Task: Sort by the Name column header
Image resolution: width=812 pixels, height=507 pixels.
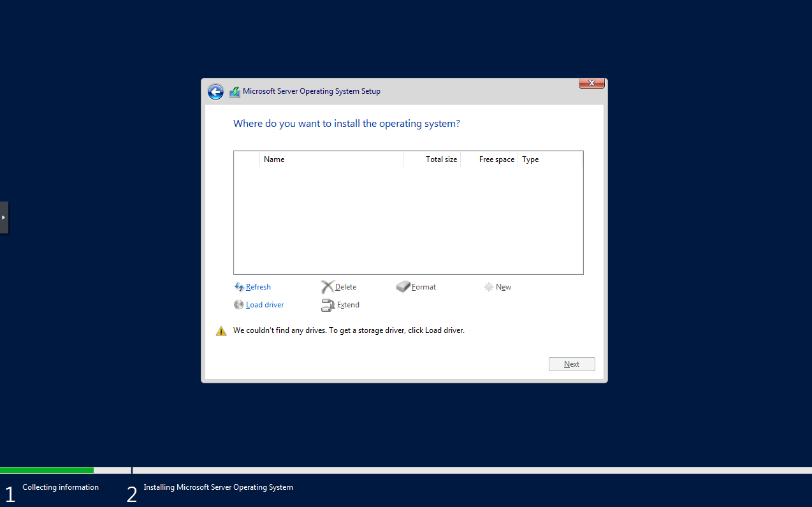Action: point(331,159)
